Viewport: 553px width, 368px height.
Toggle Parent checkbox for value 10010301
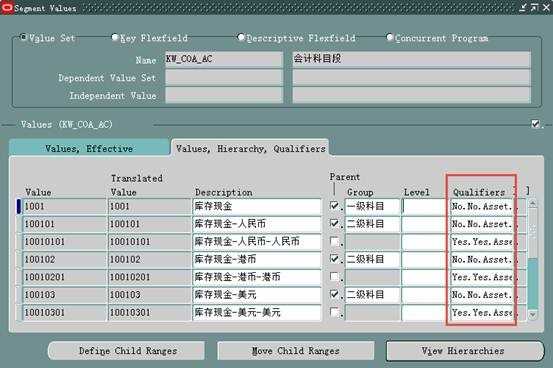[334, 312]
